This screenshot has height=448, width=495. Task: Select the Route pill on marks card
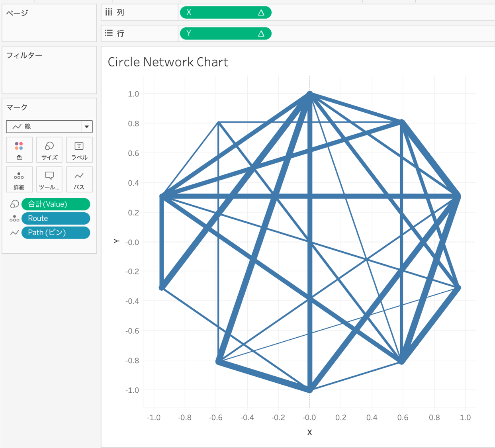(x=56, y=218)
